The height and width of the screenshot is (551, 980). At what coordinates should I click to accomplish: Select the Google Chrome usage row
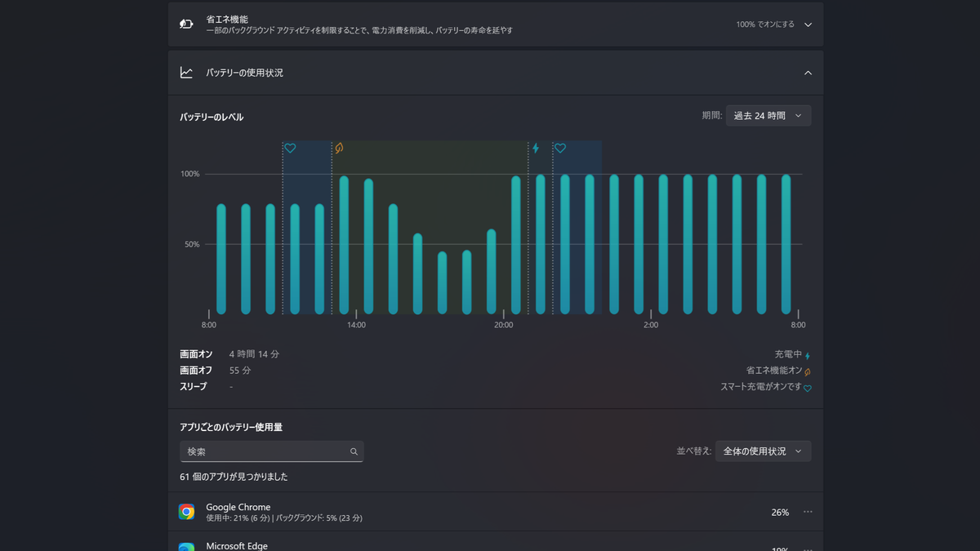pos(496,512)
